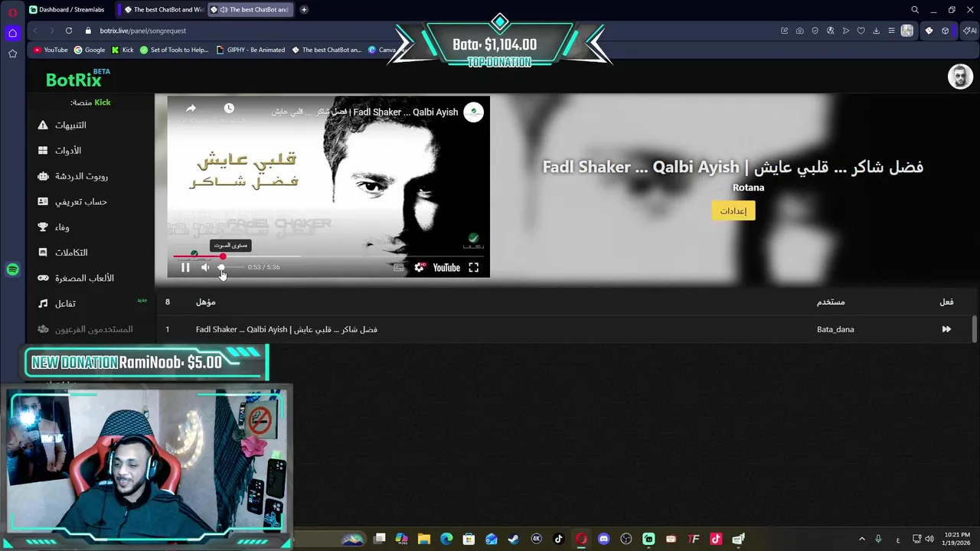Open Opera AI assistant button
980x551 pixels.
969,31
